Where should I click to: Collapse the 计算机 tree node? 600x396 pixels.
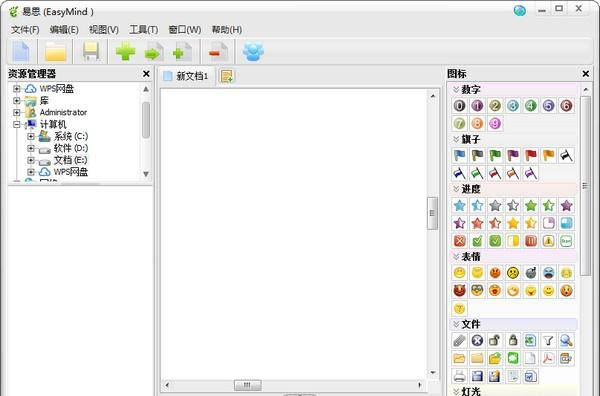16,124
